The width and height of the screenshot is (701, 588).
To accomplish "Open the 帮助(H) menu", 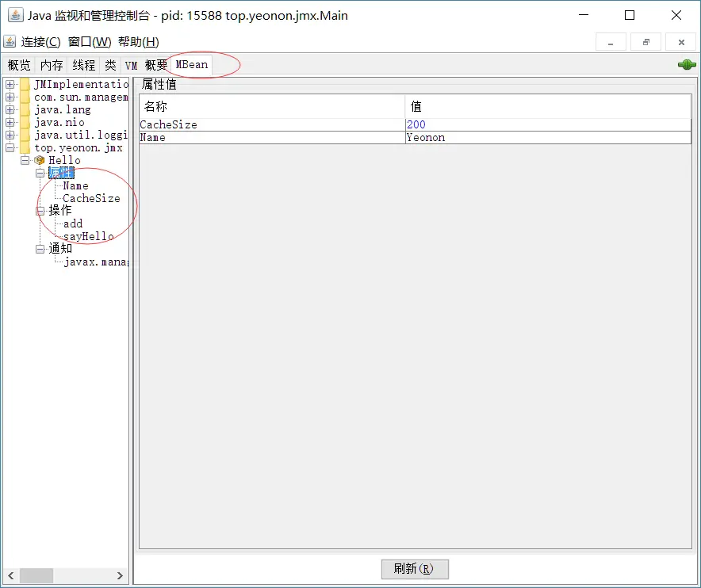I will click(139, 42).
